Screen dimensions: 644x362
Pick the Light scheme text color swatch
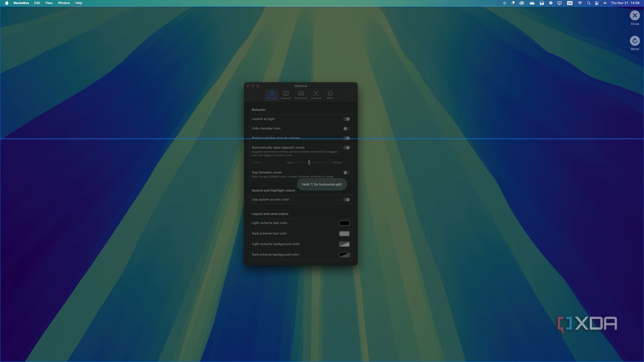(344, 223)
